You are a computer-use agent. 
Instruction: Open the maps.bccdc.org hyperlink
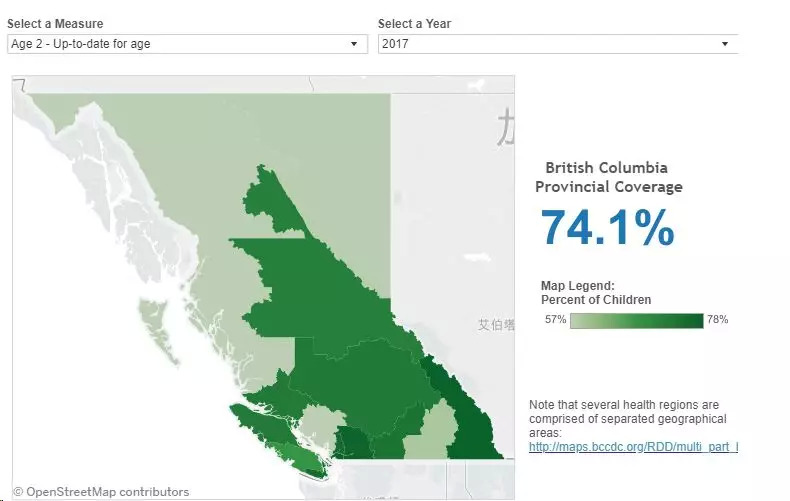coord(632,446)
